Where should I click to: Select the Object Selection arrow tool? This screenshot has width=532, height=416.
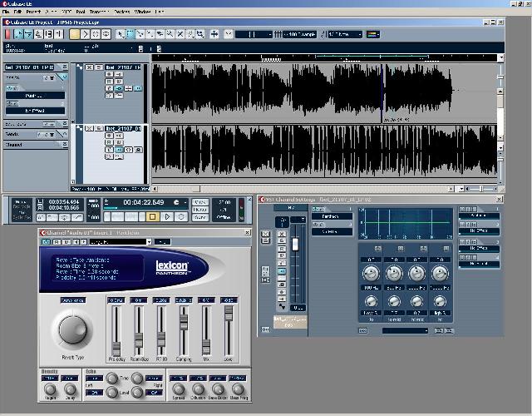(x=120, y=34)
